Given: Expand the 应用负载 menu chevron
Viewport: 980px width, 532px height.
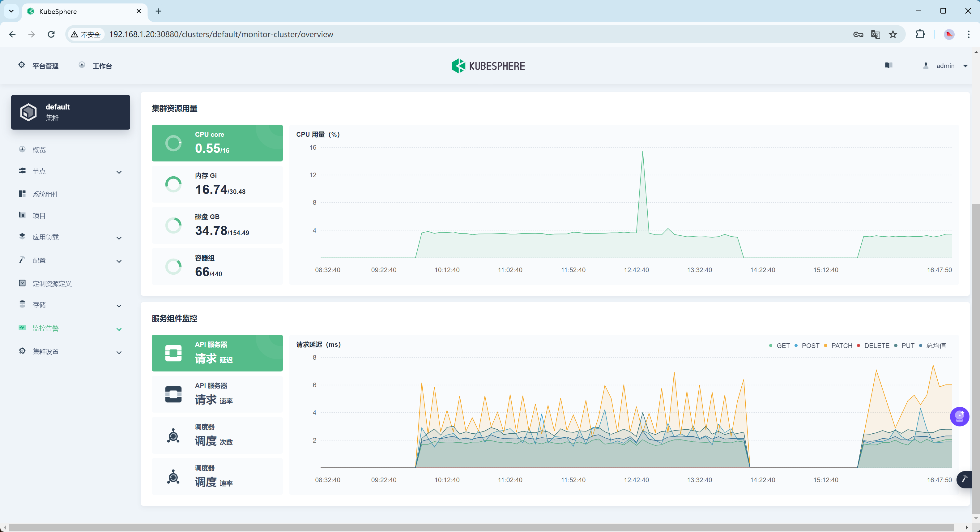Looking at the screenshot, I should (119, 238).
